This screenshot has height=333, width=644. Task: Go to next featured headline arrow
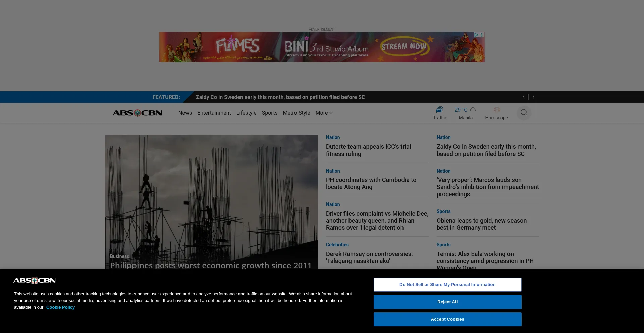coord(533,97)
